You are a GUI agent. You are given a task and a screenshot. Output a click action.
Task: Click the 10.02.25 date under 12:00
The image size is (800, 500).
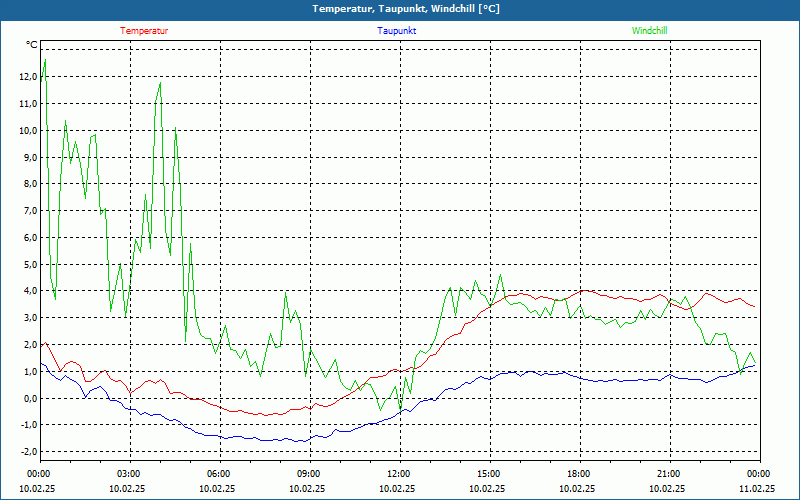pos(397,488)
